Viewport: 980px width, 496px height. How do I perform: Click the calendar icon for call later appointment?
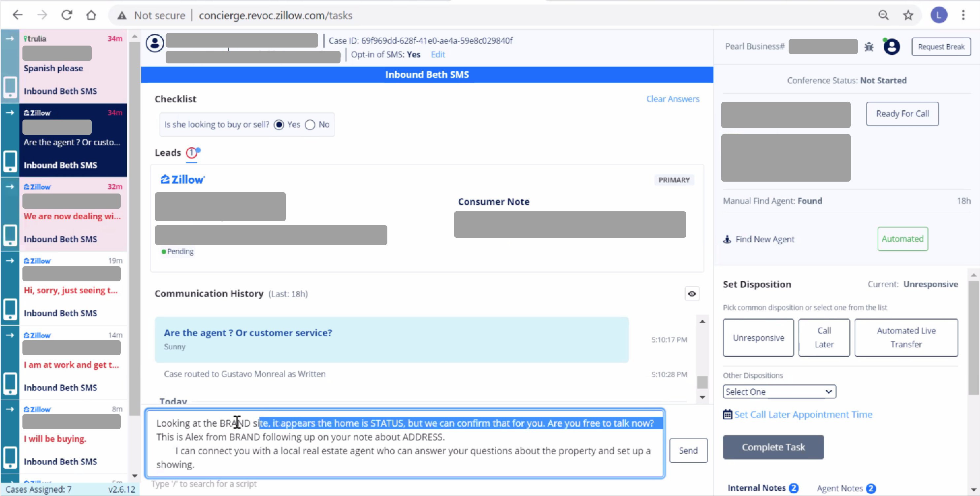[727, 414]
